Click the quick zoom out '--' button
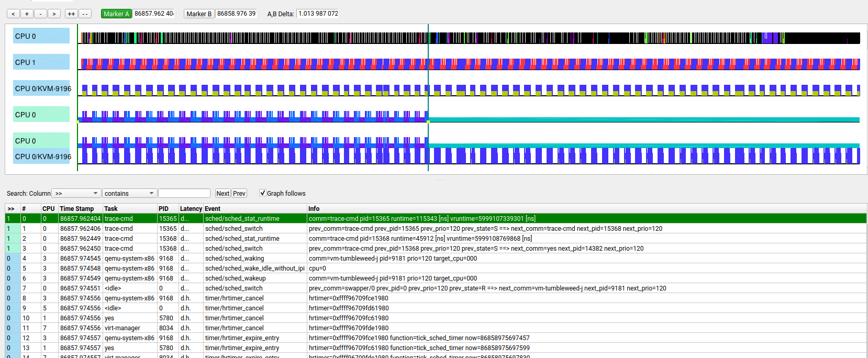The height and width of the screenshot is (358, 868). point(85,14)
